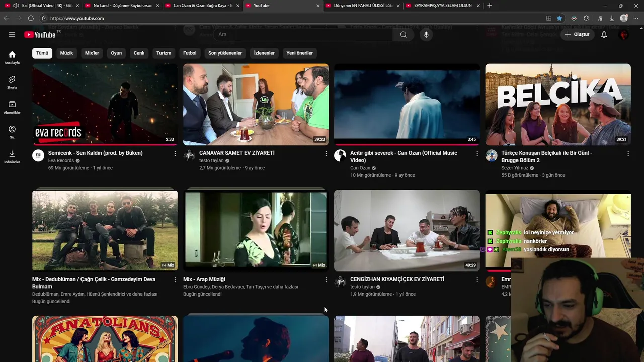This screenshot has width=644, height=362.
Task: Select the Yeni öneriler filter chip
Action: pyautogui.click(x=299, y=53)
